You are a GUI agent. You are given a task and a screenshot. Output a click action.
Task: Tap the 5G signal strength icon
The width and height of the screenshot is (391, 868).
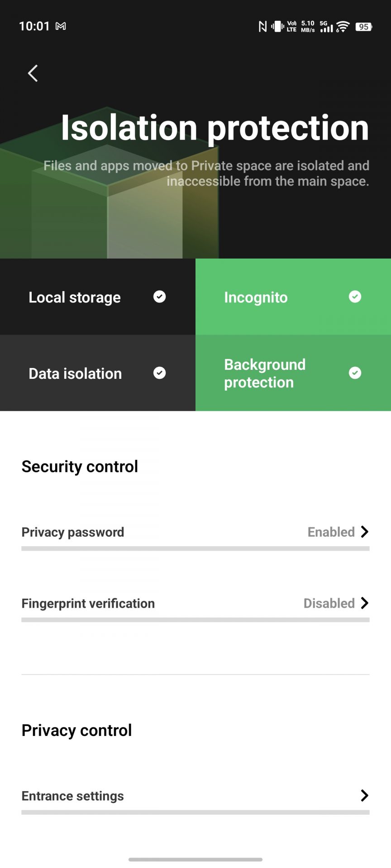(326, 27)
